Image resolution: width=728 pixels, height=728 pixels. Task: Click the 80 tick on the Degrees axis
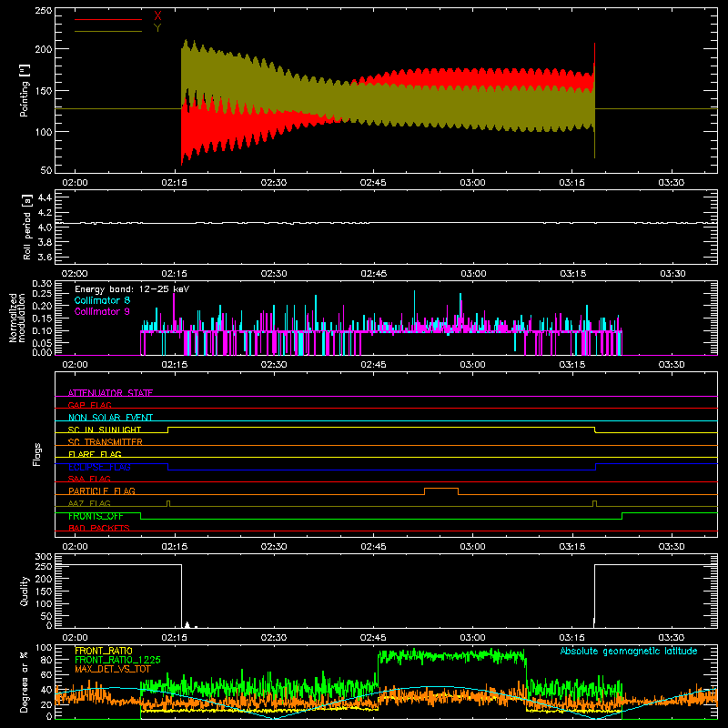click(46, 660)
